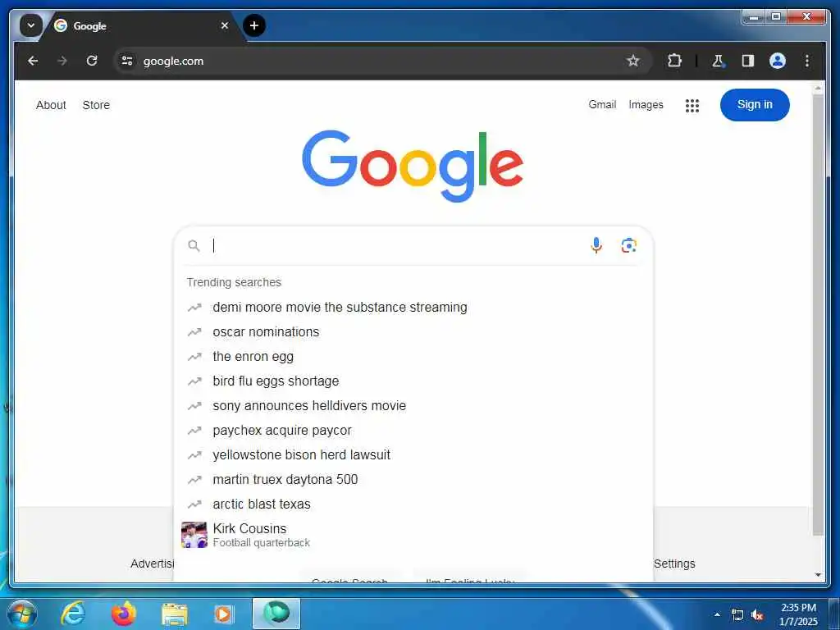The height and width of the screenshot is (630, 840).
Task: Select suggestion sony announces helldivers movie
Action: [x=413, y=405]
